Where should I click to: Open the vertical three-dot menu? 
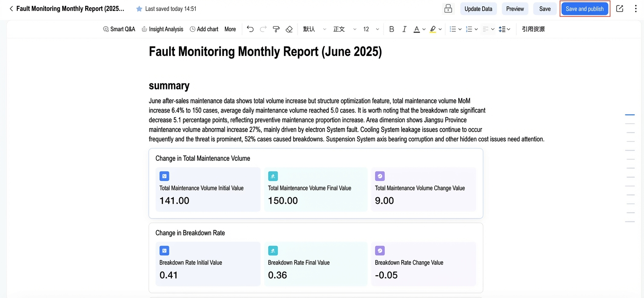tap(636, 8)
